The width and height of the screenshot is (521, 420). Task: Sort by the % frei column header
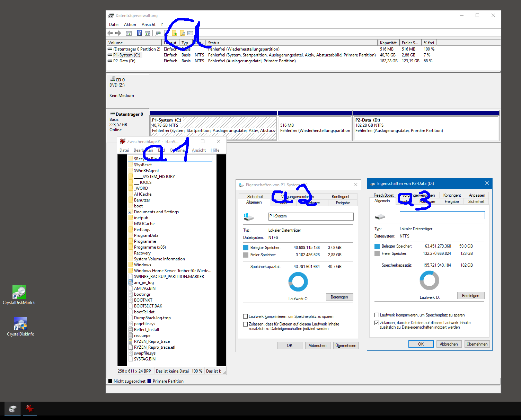pyautogui.click(x=429, y=43)
